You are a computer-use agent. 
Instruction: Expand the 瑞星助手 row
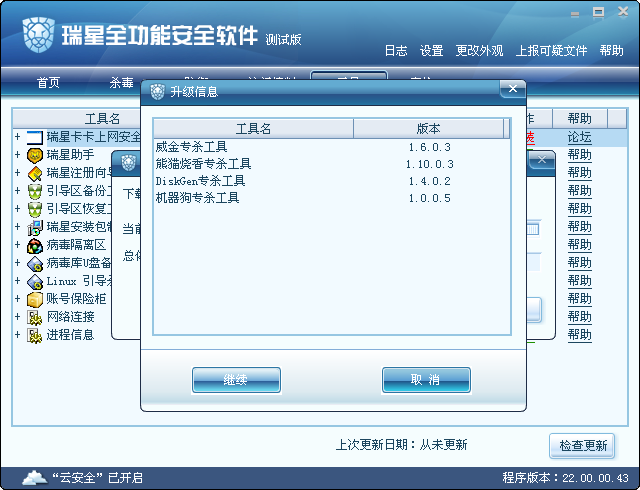coord(18,154)
